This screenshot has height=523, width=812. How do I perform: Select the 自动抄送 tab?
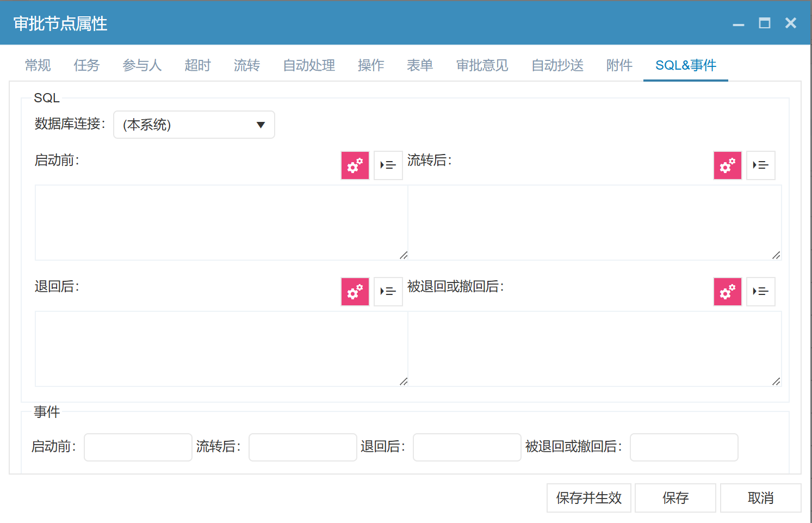(557, 65)
